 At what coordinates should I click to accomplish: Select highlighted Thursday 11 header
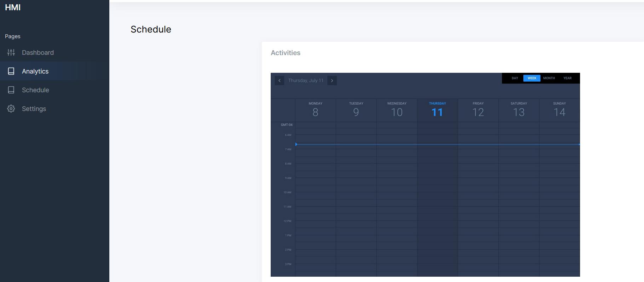437,110
